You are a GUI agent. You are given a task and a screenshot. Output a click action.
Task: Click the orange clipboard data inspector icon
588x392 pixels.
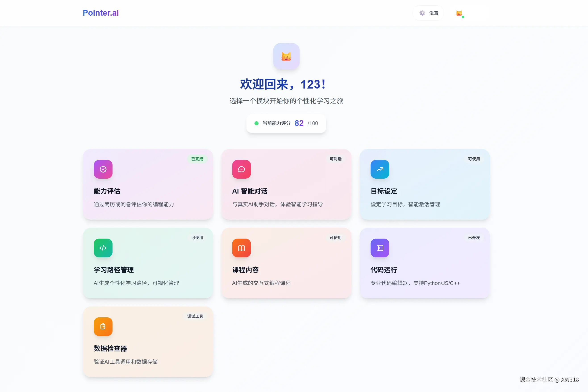pyautogui.click(x=103, y=327)
